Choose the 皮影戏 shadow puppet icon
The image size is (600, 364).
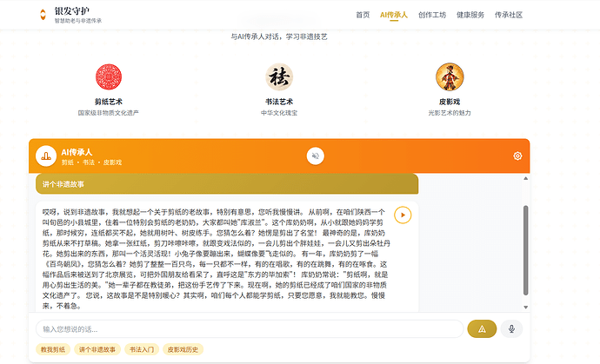point(450,76)
